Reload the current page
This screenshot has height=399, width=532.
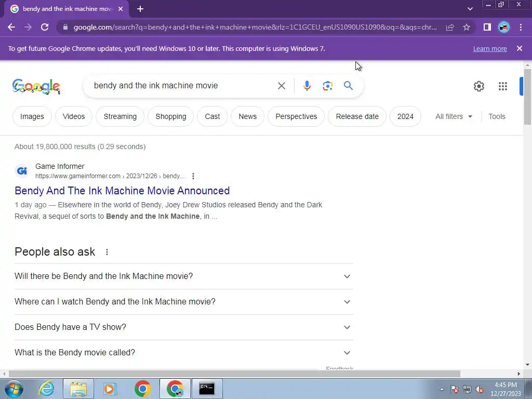tap(45, 27)
